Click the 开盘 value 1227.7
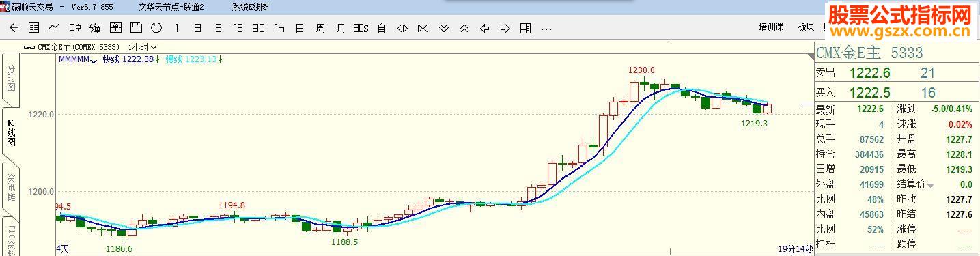980x256 pixels. (959, 139)
